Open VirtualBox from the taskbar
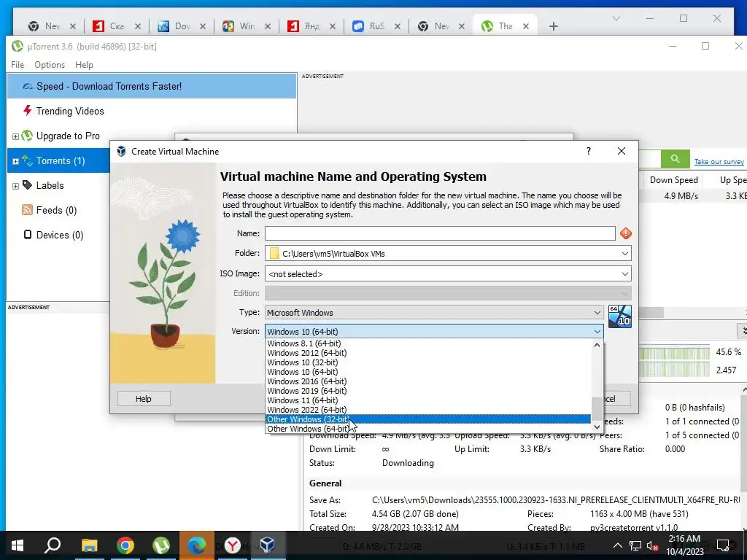747x560 pixels. 268,545
